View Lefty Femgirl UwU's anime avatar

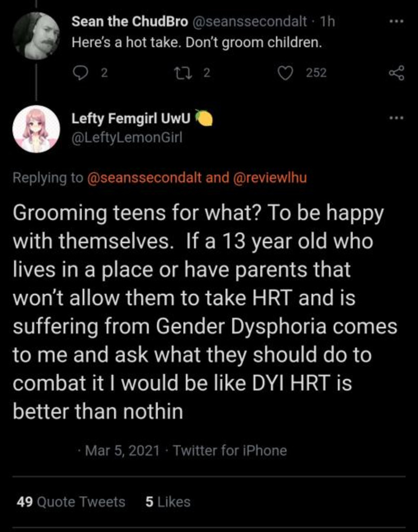(36, 129)
